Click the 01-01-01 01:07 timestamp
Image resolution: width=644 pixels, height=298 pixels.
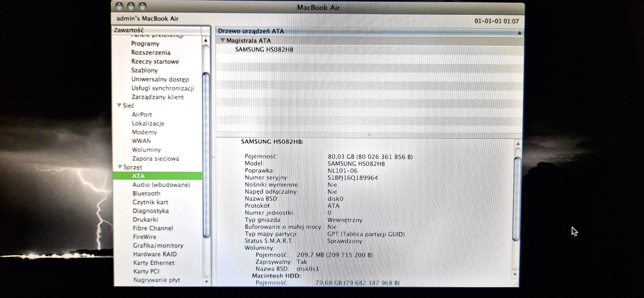497,21
